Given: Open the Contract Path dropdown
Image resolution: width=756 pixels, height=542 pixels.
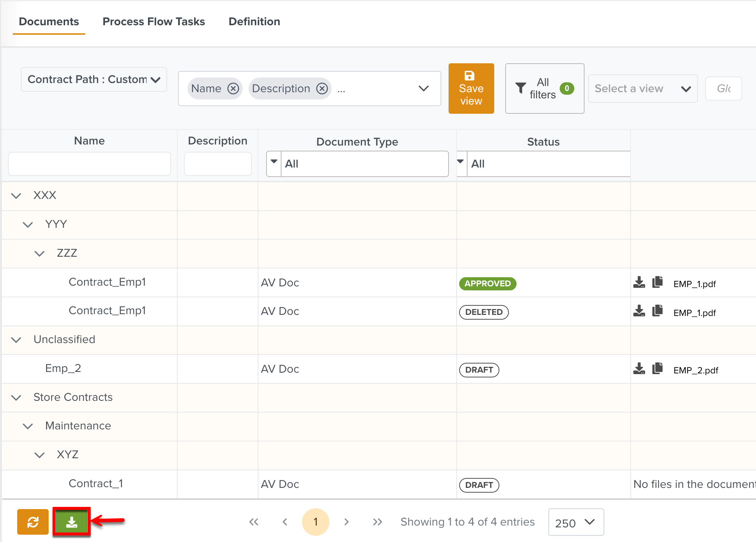Looking at the screenshot, I should 94,79.
